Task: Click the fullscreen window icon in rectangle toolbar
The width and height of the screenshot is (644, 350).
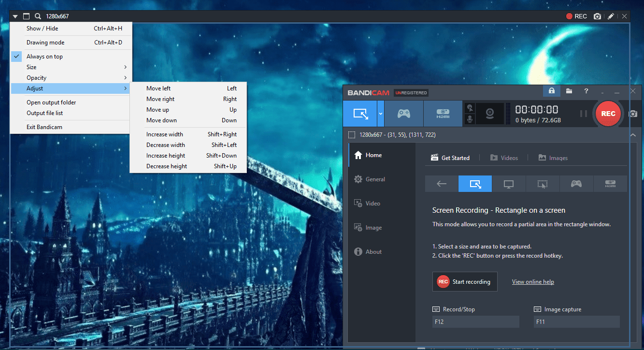Action: pos(27,16)
